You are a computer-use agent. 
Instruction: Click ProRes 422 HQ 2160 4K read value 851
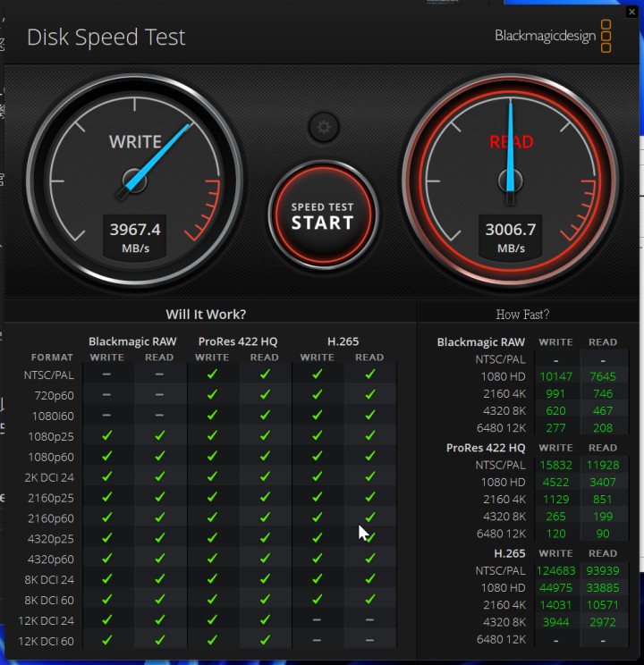point(603,499)
